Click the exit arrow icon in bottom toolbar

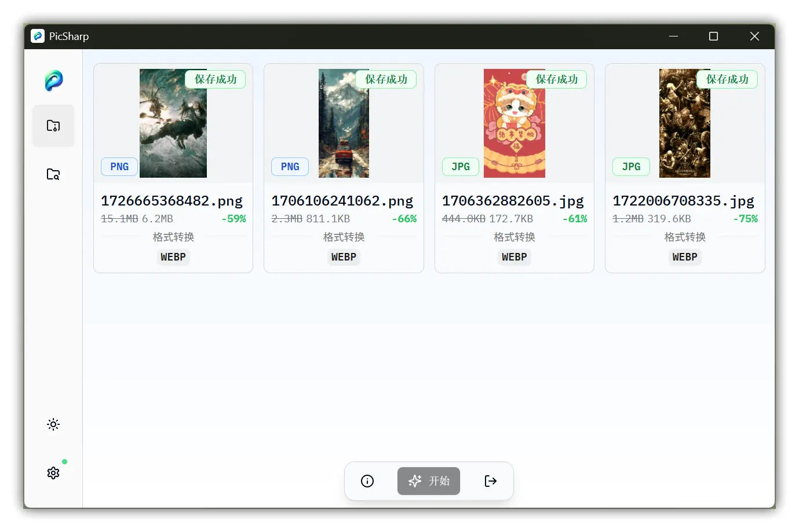(490, 481)
